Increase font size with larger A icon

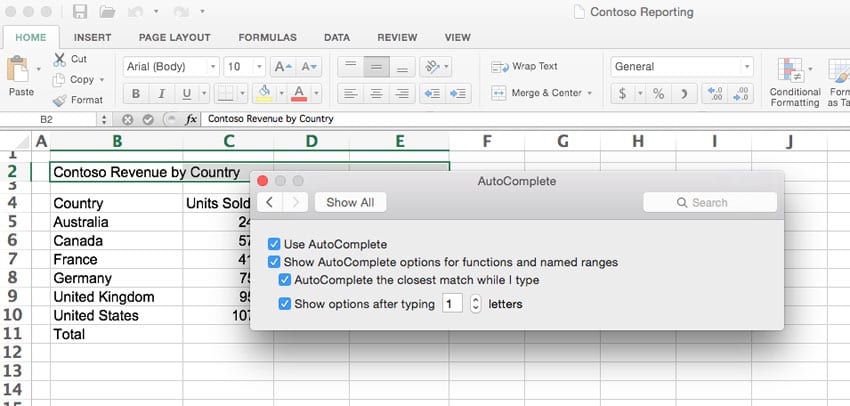point(282,67)
